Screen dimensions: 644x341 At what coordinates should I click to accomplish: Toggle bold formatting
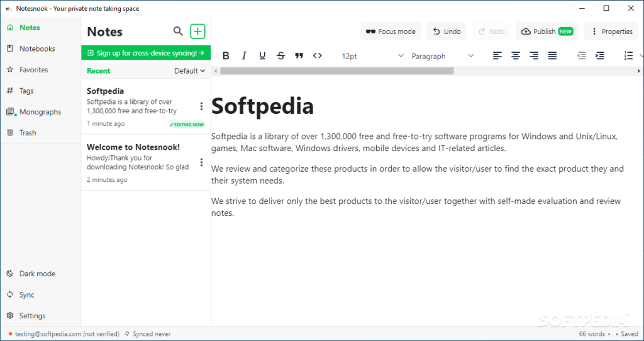coord(226,56)
